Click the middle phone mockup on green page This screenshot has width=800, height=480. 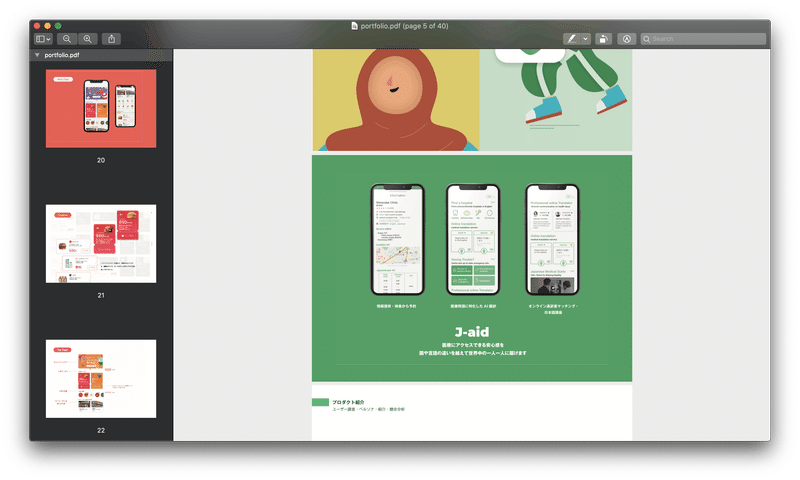(x=473, y=240)
